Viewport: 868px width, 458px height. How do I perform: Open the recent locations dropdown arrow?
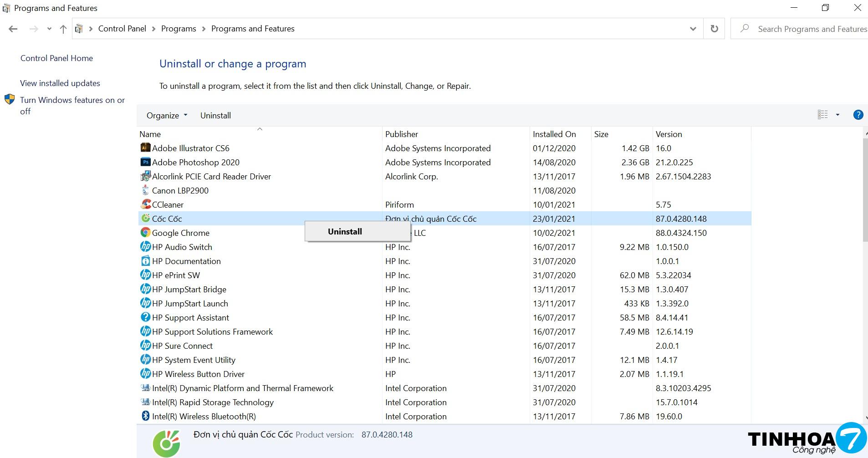pyautogui.click(x=49, y=29)
